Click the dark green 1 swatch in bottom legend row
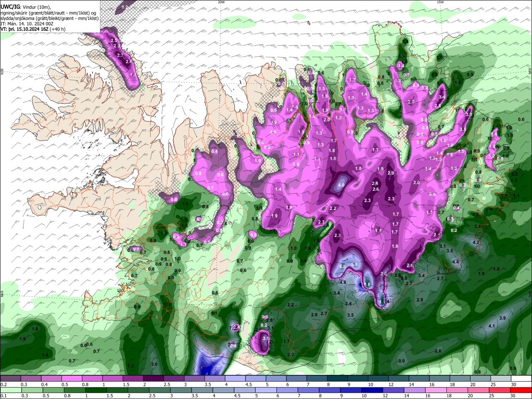Viewport: 532px width, 399px height. [x=95, y=390]
